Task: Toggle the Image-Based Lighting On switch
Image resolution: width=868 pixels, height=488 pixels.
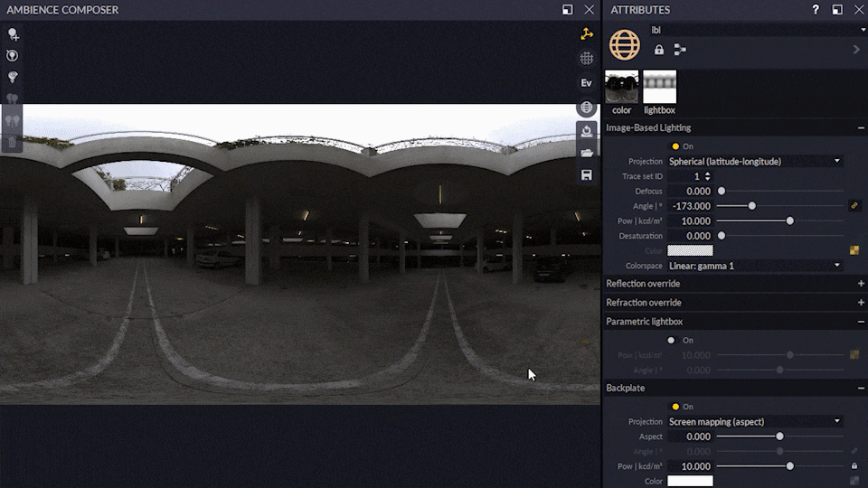Action: pos(675,146)
